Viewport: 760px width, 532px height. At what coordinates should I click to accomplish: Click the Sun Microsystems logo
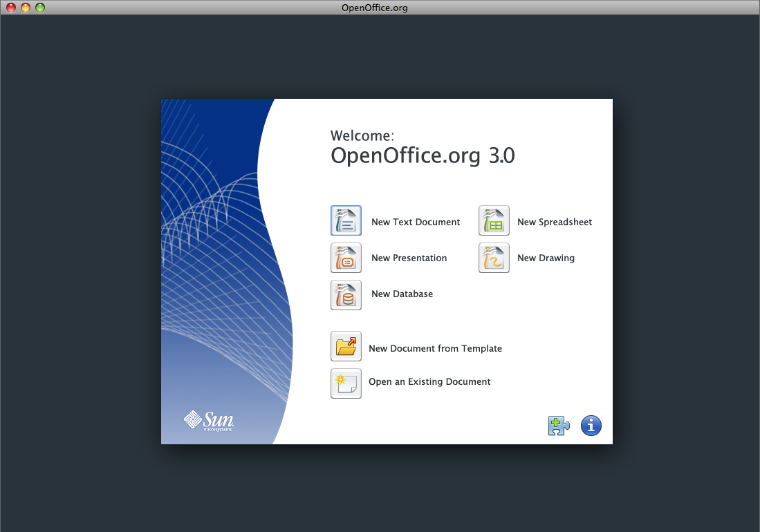pyautogui.click(x=209, y=420)
